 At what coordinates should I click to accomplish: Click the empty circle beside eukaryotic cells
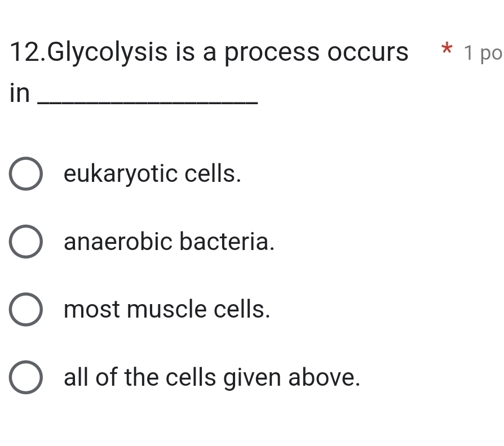point(25,173)
